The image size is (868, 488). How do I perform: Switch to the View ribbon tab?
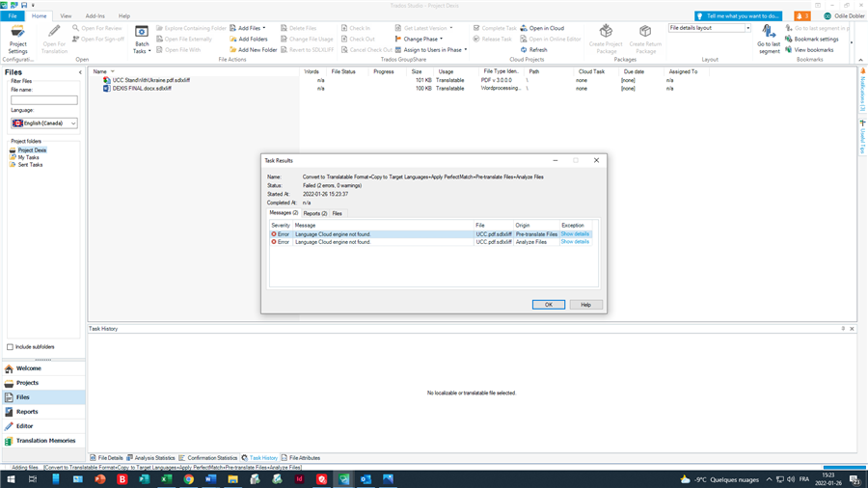pyautogui.click(x=66, y=16)
